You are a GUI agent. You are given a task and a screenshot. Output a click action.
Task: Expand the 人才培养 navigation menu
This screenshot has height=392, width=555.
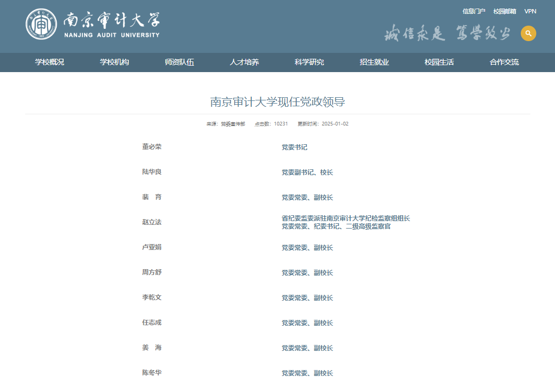coord(244,62)
